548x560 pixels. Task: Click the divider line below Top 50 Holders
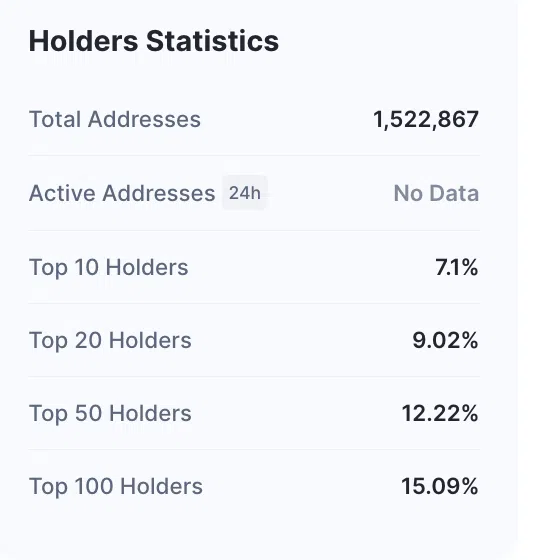tap(254, 450)
